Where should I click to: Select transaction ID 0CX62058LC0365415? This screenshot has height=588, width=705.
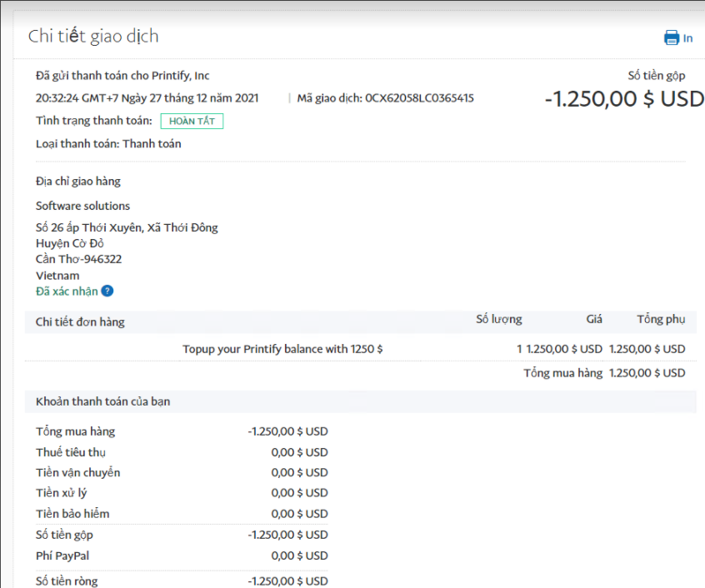(x=419, y=98)
